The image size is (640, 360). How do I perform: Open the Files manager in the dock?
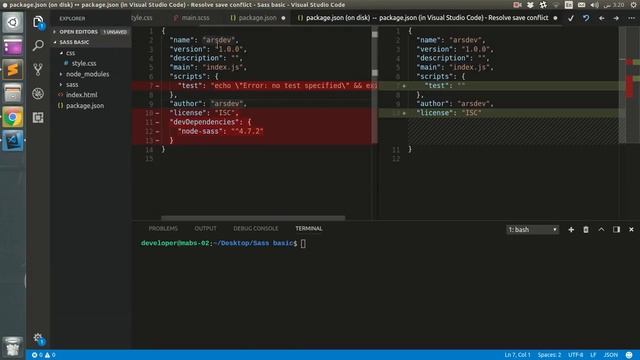(13, 93)
